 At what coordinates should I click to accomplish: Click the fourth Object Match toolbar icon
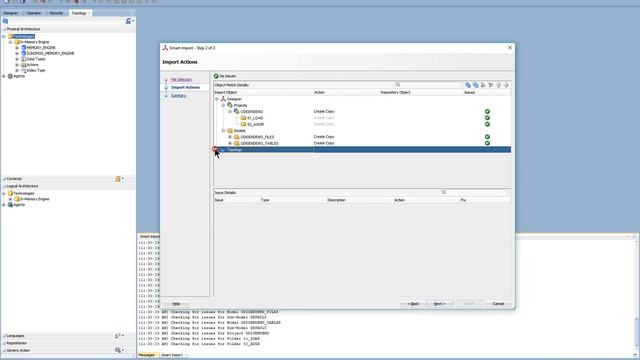491,85
